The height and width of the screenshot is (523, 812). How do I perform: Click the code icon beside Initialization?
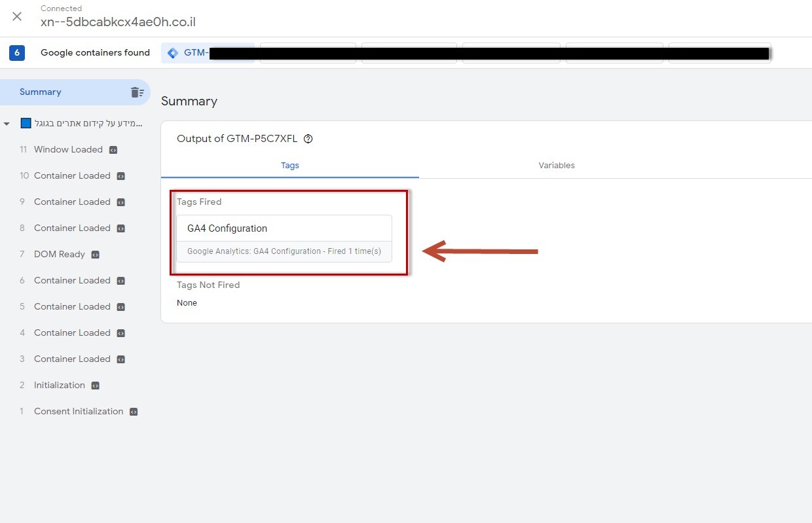tap(96, 386)
